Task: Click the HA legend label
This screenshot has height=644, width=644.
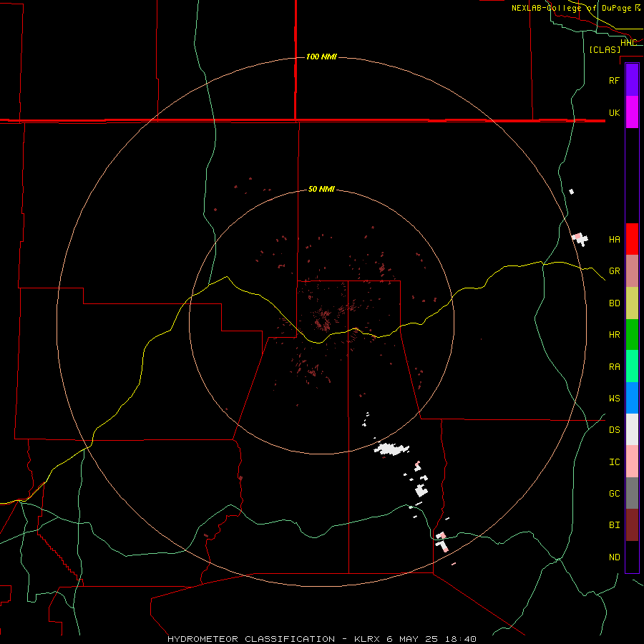Action: point(614,240)
